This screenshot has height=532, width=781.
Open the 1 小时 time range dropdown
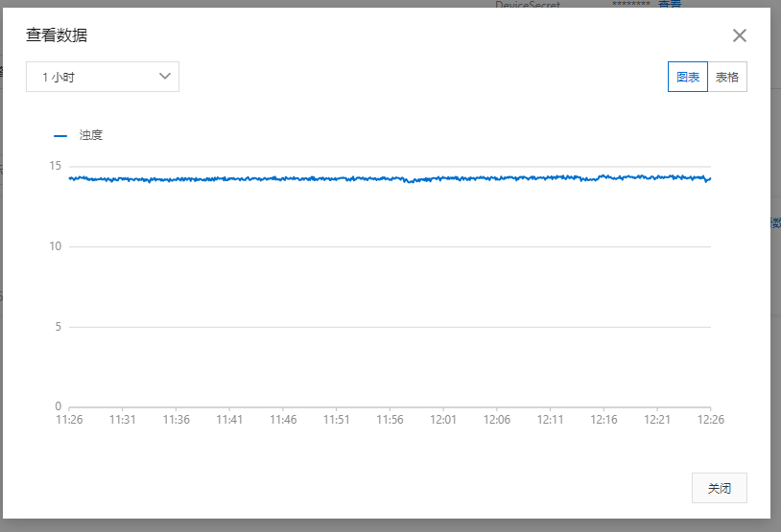[x=102, y=77]
